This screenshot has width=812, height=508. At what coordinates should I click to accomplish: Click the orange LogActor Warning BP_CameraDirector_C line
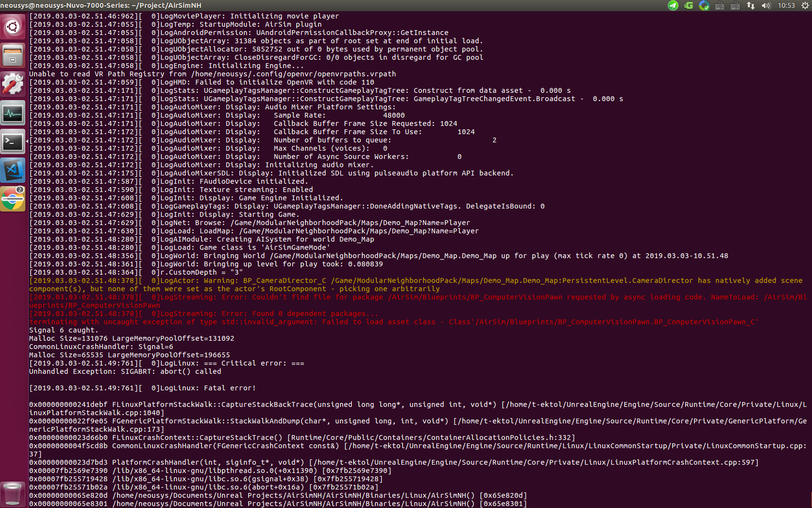coord(416,285)
